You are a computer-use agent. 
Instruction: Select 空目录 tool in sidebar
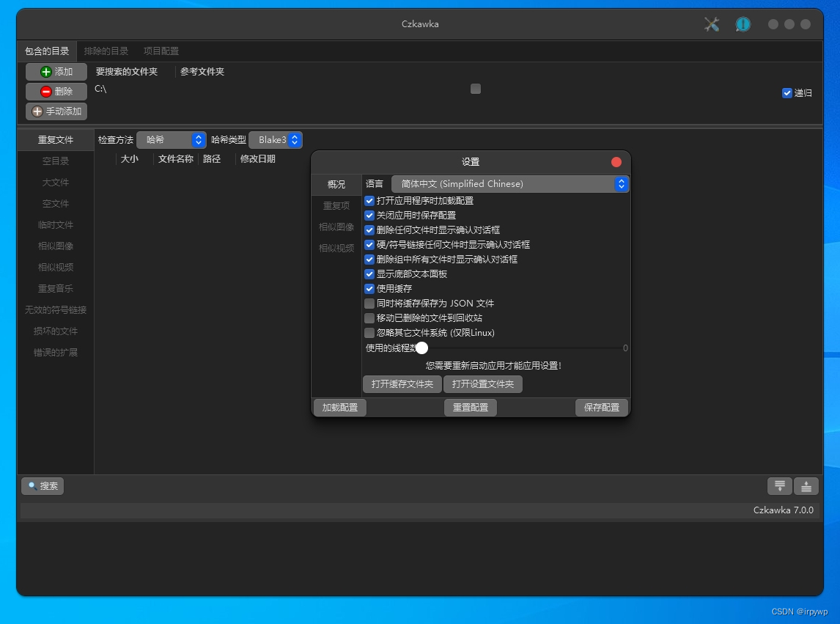click(x=56, y=161)
